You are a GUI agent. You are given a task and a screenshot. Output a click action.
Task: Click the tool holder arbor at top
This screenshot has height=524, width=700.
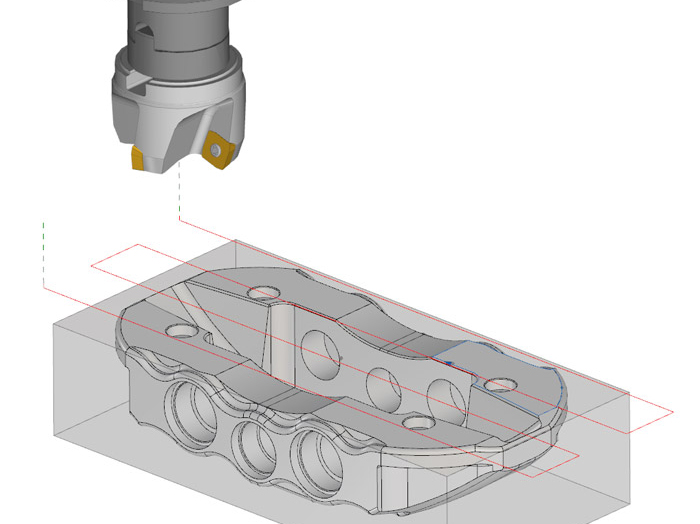[173, 22]
